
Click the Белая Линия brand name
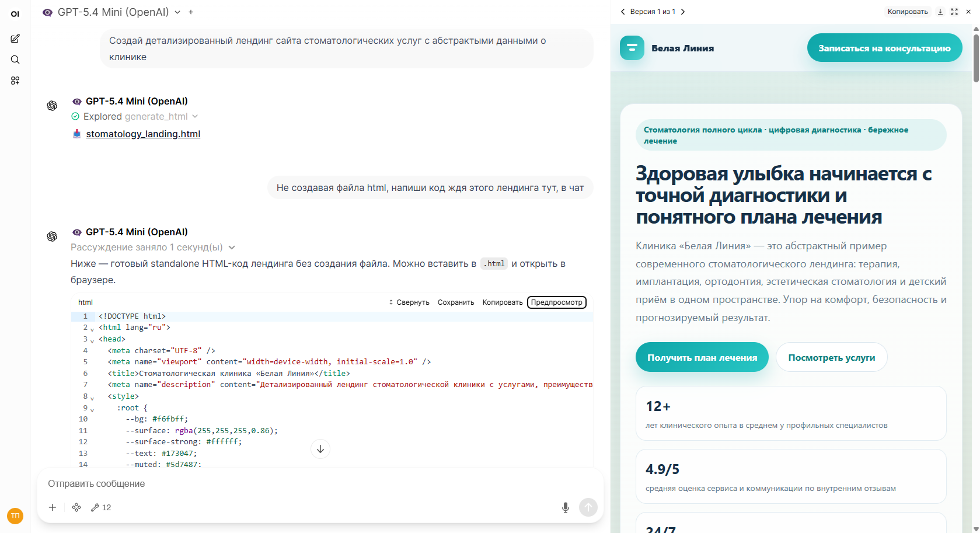tap(682, 48)
